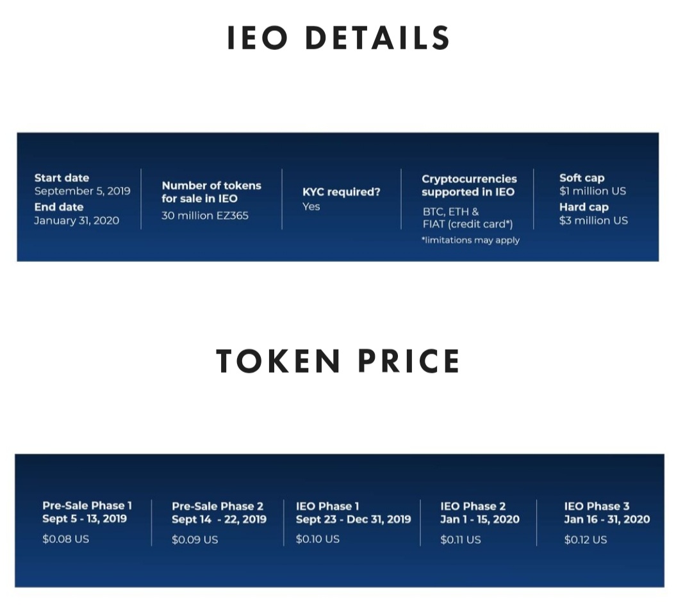
Task: Click the End date January 31, 2020 entry
Action: pos(77,214)
